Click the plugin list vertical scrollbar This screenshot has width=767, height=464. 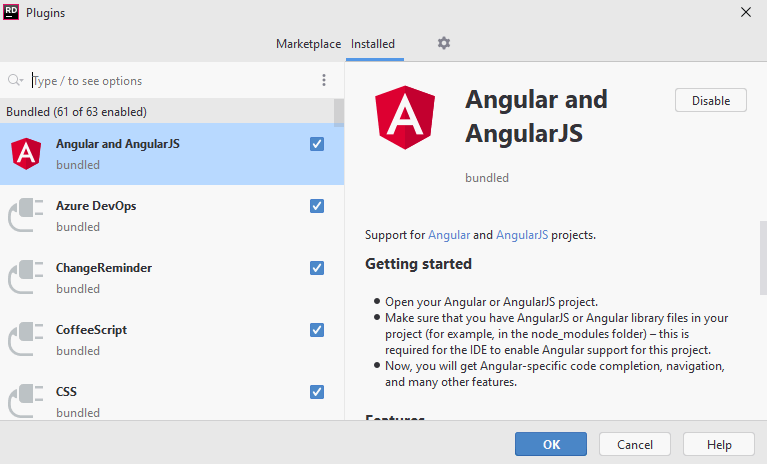tap(339, 111)
